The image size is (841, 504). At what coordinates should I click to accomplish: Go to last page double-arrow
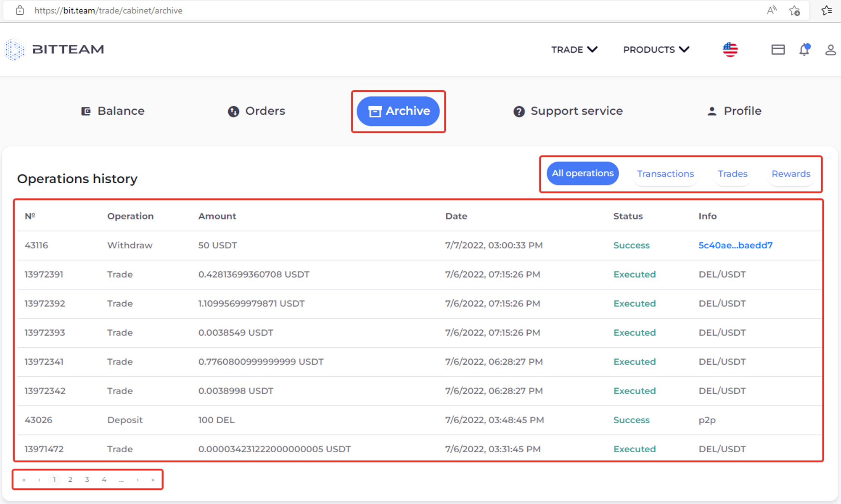coord(153,480)
